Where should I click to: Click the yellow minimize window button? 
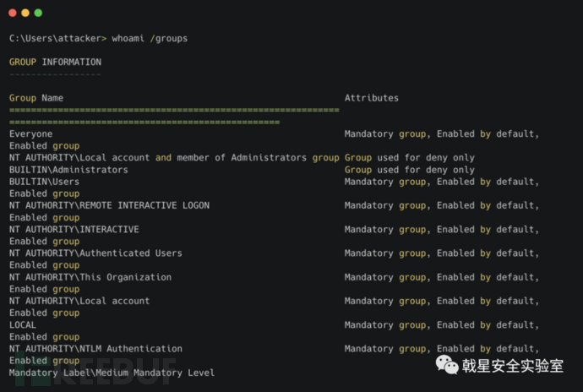pyautogui.click(x=25, y=13)
